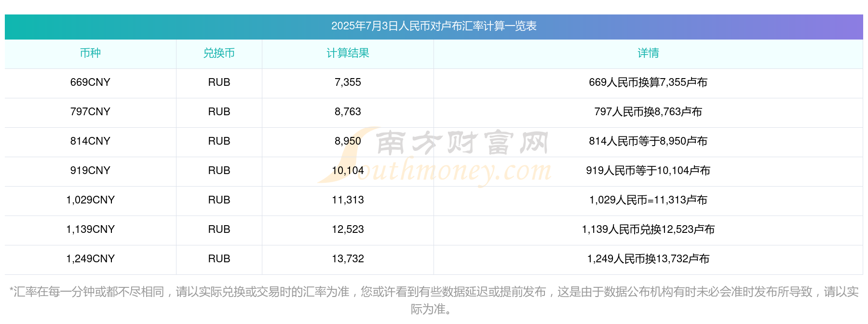Click RUB in the 669CNY row
This screenshot has height=324, width=868.
coord(219,82)
